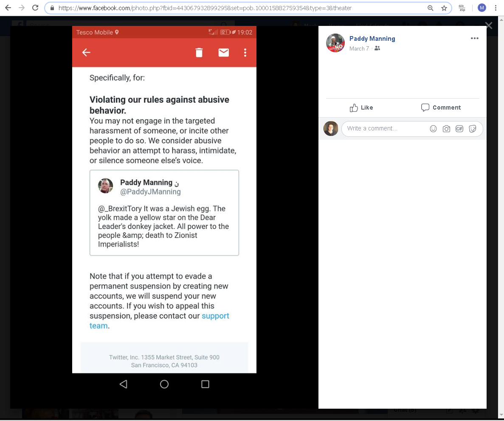Image resolution: width=504 pixels, height=421 pixels.
Task: Add a GIF to the comment
Action: coord(459,129)
